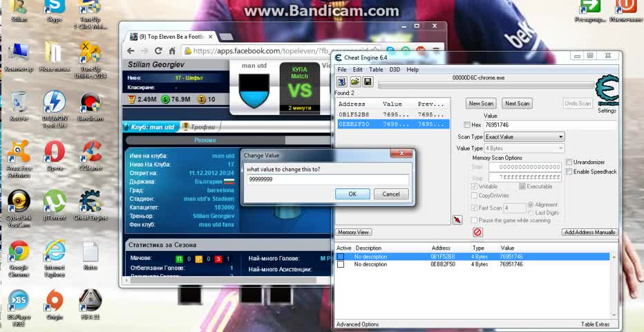This screenshot has width=644, height=332.
Task: Open the Edit menu in Cheat Engine
Action: (x=357, y=69)
